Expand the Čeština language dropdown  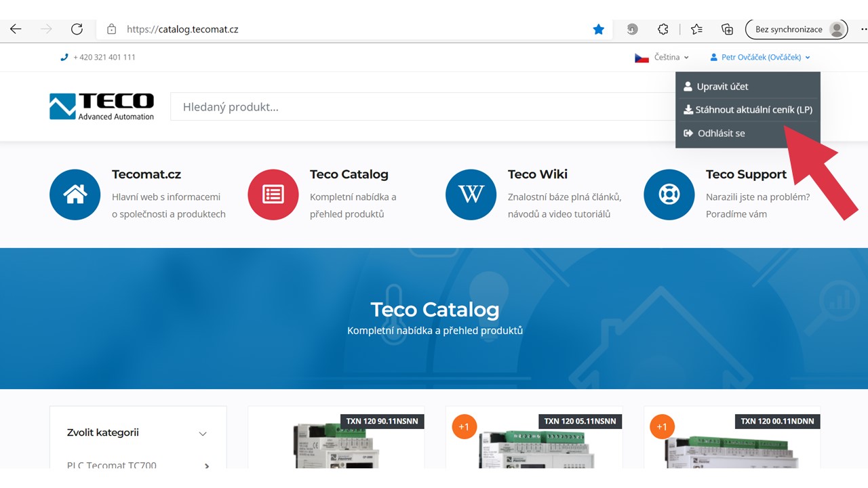pos(662,58)
